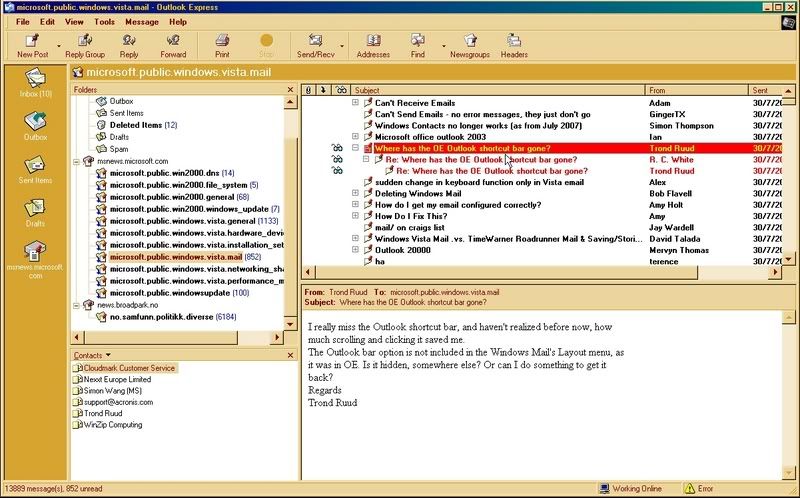Click the Forward toolbar icon
The height and width of the screenshot is (498, 800).
coord(173,40)
